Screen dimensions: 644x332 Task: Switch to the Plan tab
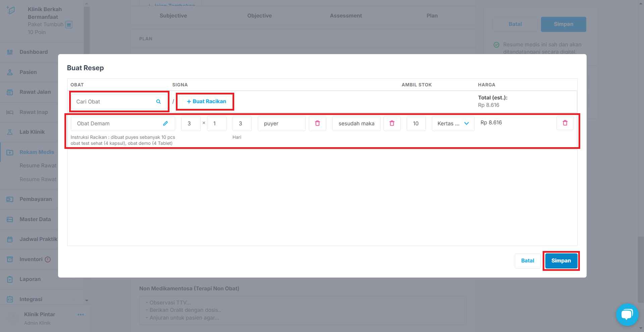432,16
